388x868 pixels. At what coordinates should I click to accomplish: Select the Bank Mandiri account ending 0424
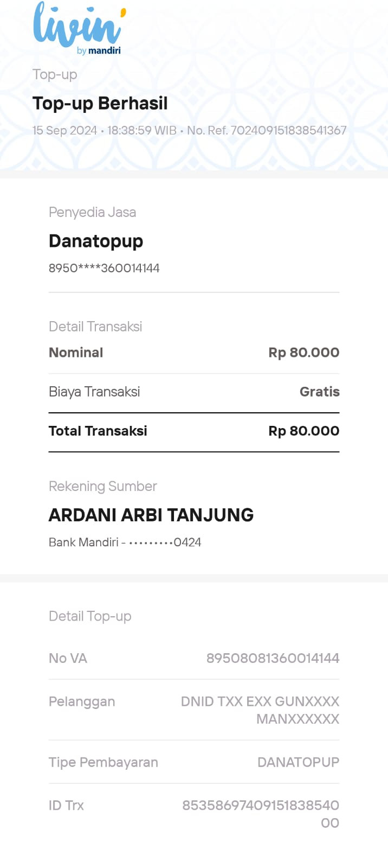click(x=125, y=542)
